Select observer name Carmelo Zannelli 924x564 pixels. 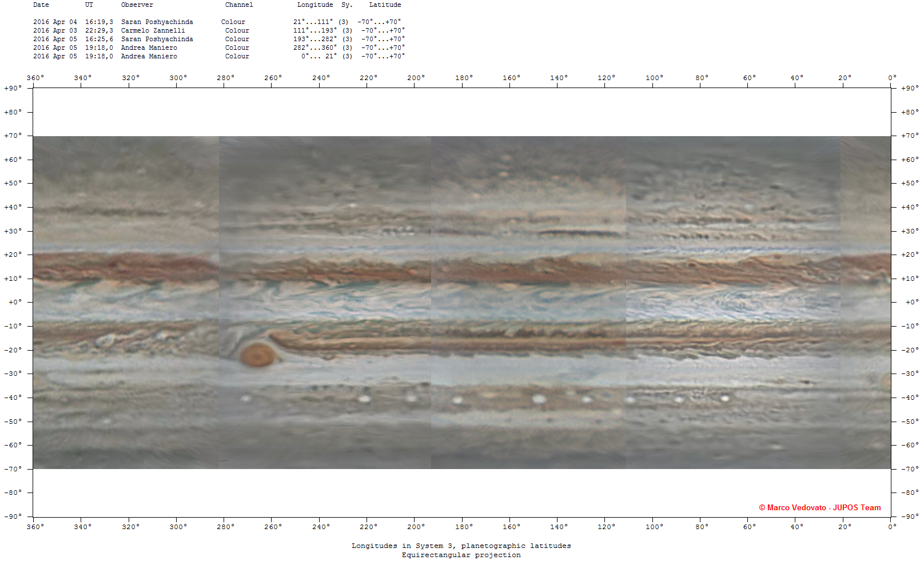pos(153,30)
